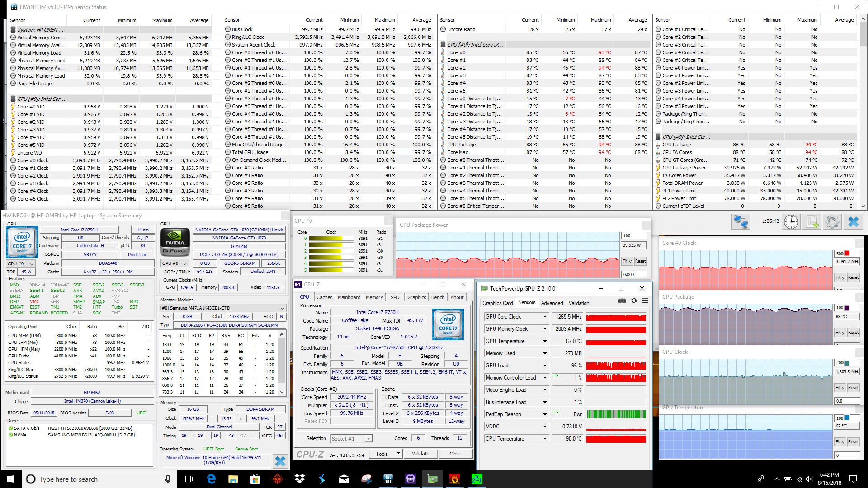Open the GPU-Z hamburger menu
This screenshot has height=488, width=868.
tap(645, 300)
